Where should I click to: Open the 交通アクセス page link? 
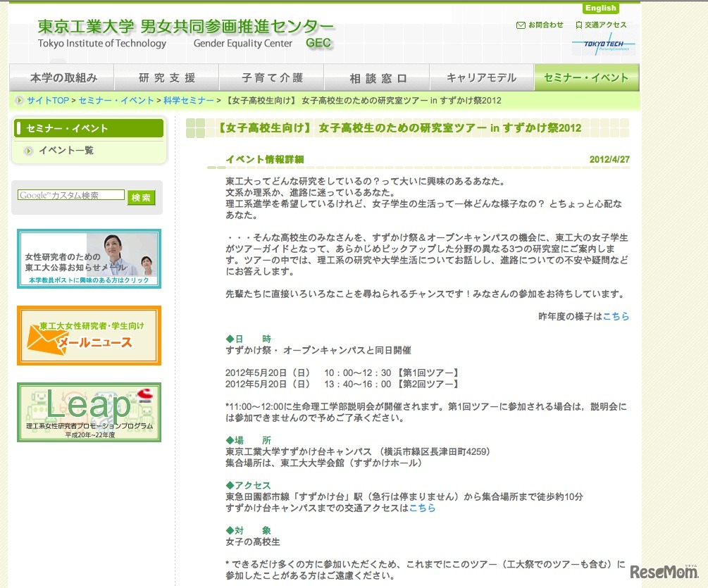tap(606, 25)
